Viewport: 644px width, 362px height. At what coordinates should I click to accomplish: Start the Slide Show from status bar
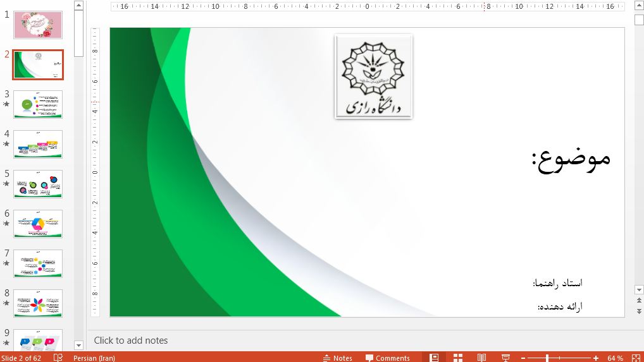(x=505, y=358)
